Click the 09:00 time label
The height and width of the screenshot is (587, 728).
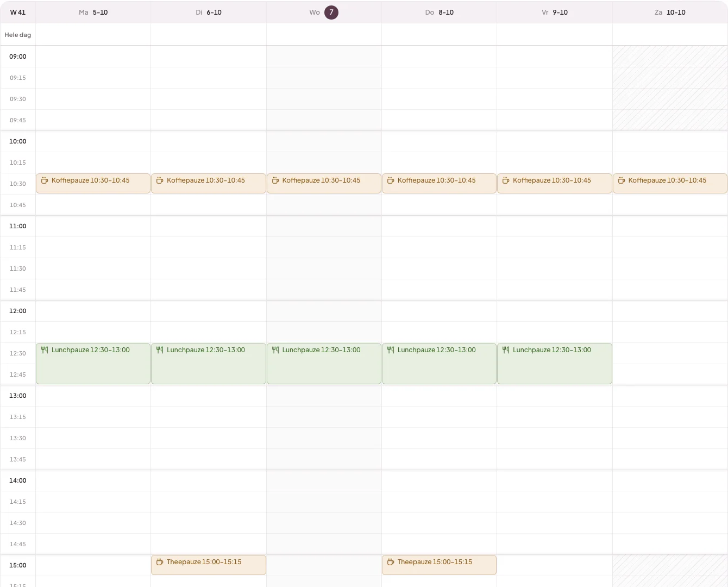pyautogui.click(x=18, y=57)
